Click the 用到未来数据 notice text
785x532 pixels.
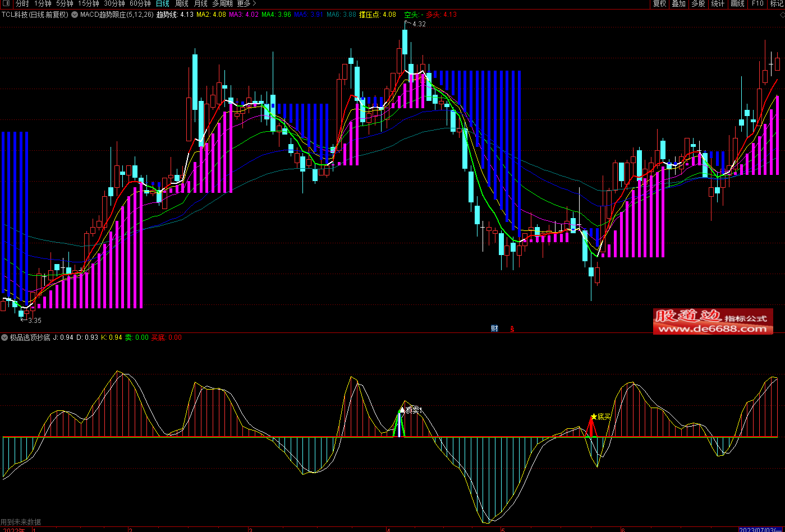click(21, 522)
